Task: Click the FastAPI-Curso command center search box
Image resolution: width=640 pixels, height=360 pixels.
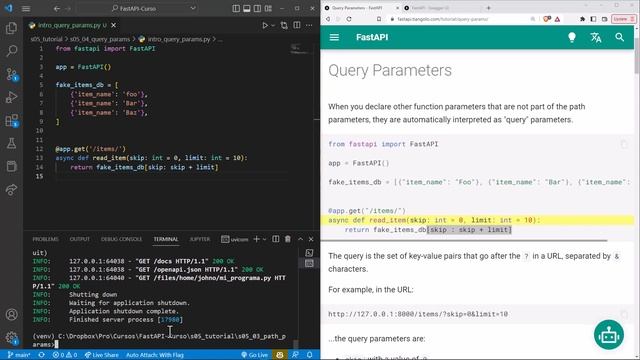Action: point(137,8)
